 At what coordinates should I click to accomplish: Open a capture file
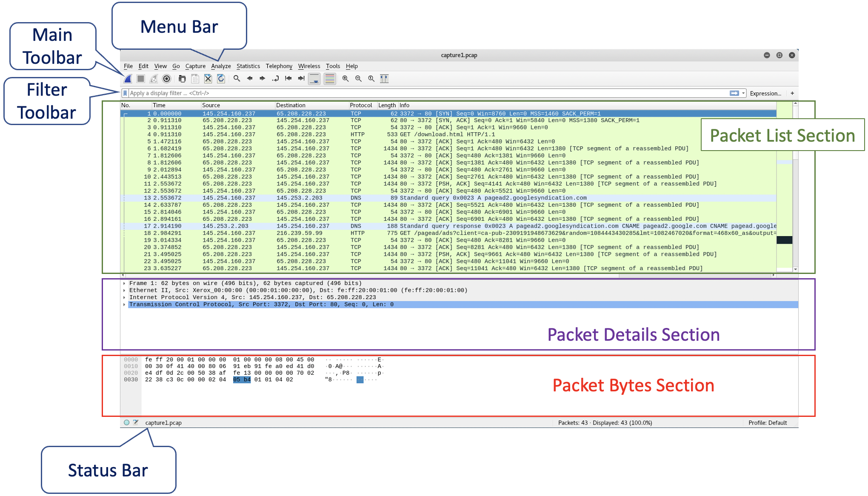182,79
